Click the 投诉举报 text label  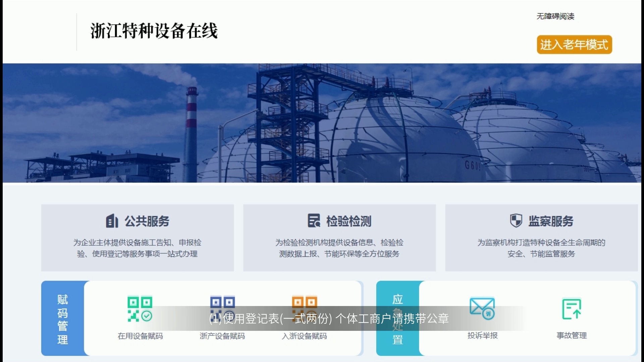click(x=483, y=335)
